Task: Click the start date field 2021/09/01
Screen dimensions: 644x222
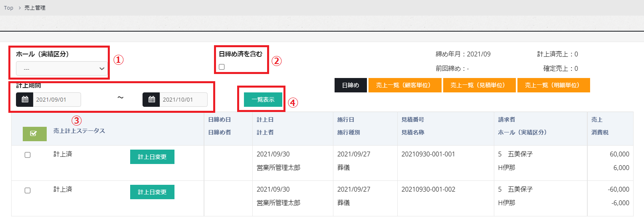Action: tap(57, 100)
